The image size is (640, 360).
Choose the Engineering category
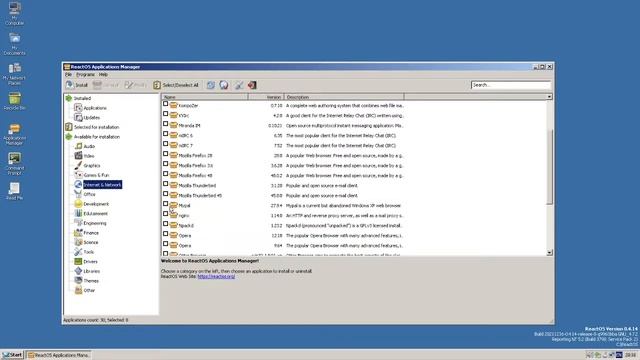click(95, 223)
